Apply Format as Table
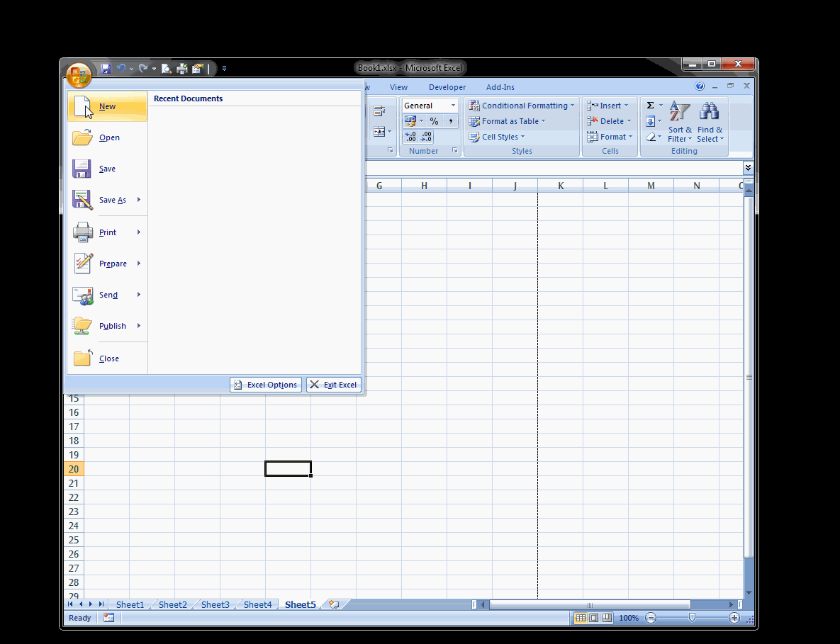The width and height of the screenshot is (840, 644). pyautogui.click(x=506, y=120)
